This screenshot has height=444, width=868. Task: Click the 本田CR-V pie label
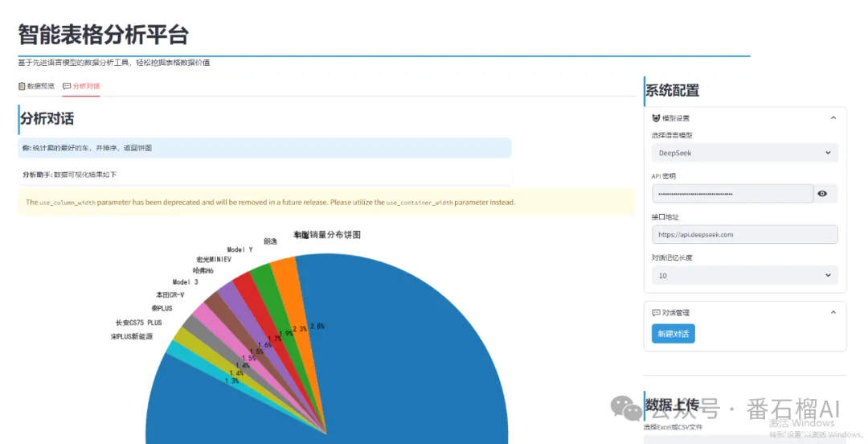tap(170, 295)
